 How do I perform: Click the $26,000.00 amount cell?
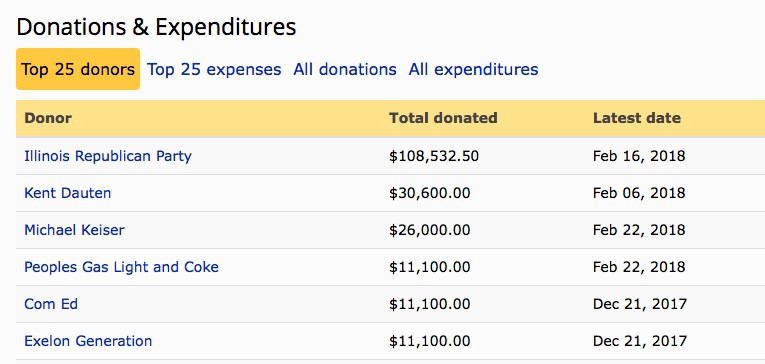tap(429, 230)
